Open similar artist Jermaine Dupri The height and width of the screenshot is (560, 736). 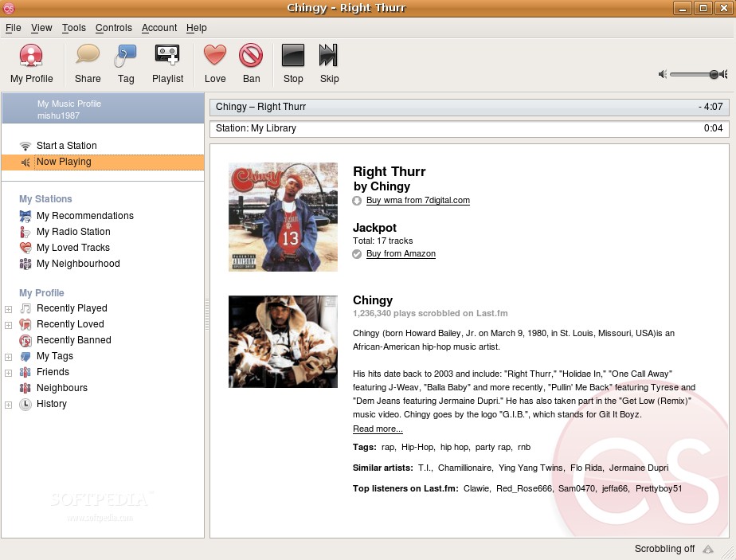[x=639, y=468]
